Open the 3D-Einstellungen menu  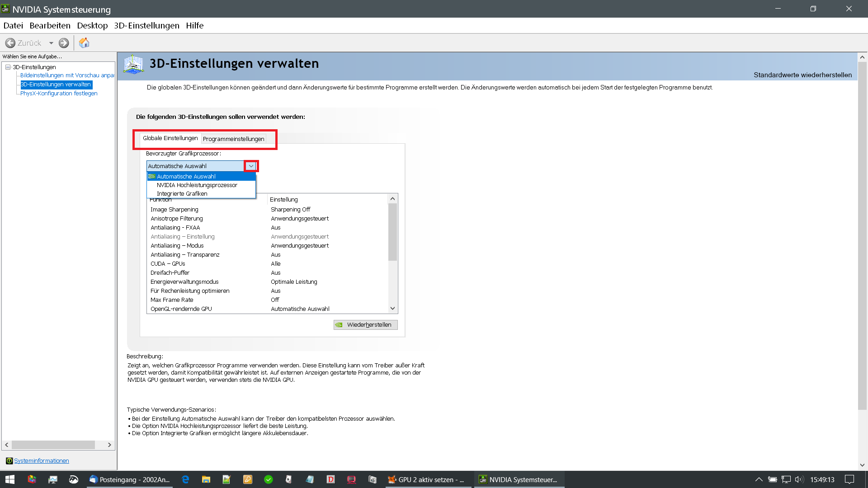(x=146, y=26)
